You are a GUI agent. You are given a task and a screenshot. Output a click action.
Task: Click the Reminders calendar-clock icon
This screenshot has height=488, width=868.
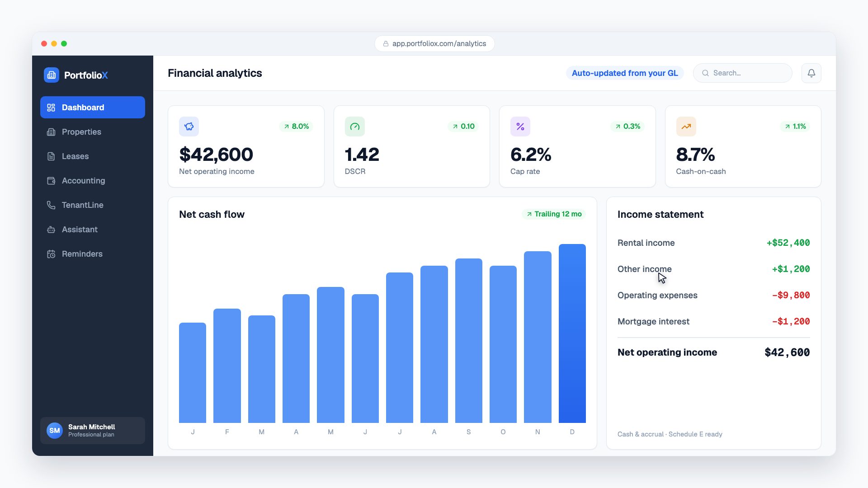pyautogui.click(x=51, y=254)
